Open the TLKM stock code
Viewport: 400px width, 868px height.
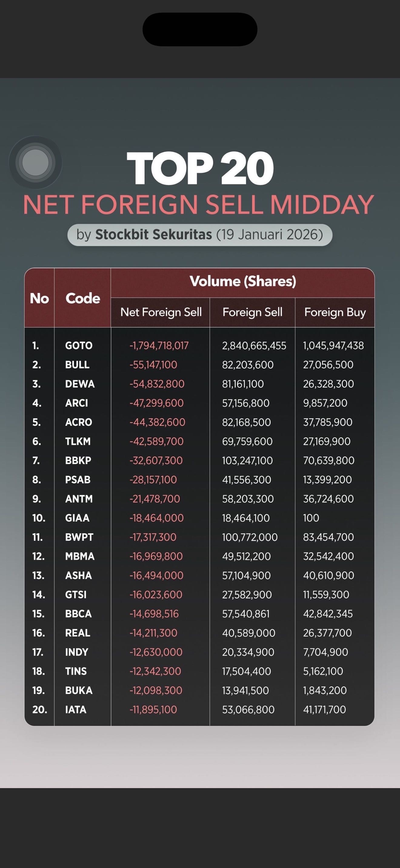coord(78,441)
